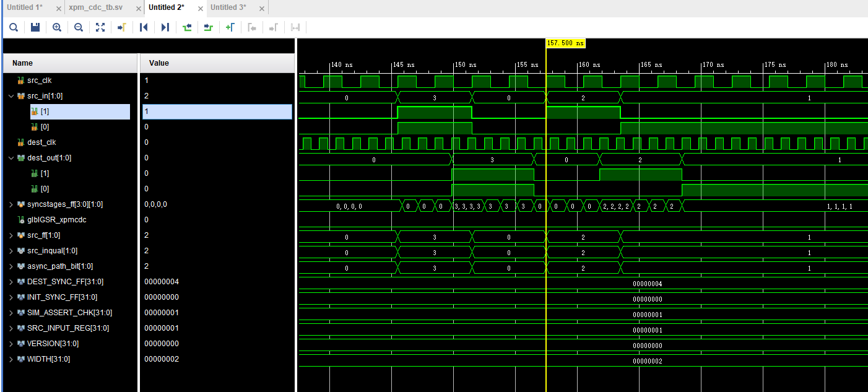
Task: Select the Zoom Fit icon
Action: pyautogui.click(x=100, y=27)
